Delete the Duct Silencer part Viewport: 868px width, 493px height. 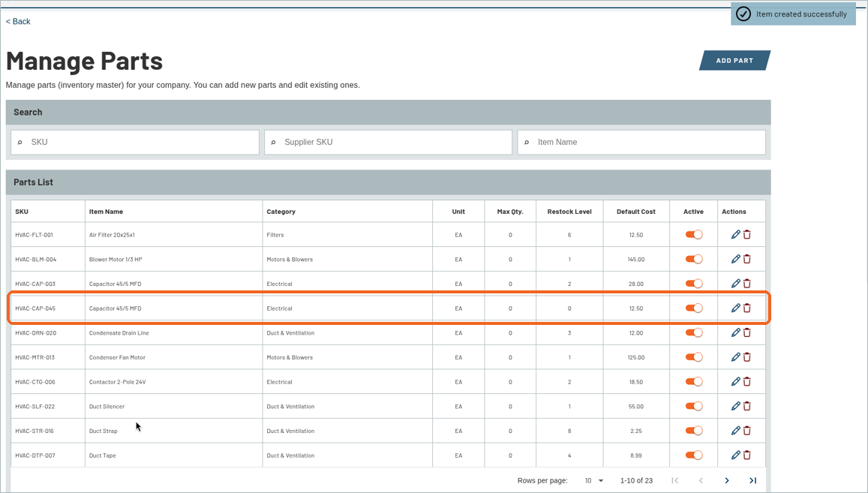tap(746, 406)
